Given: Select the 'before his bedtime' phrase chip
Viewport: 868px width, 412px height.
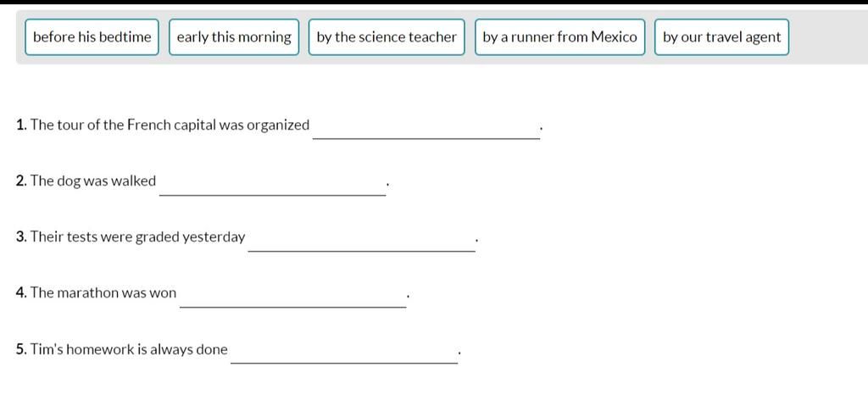Looking at the screenshot, I should tap(92, 37).
